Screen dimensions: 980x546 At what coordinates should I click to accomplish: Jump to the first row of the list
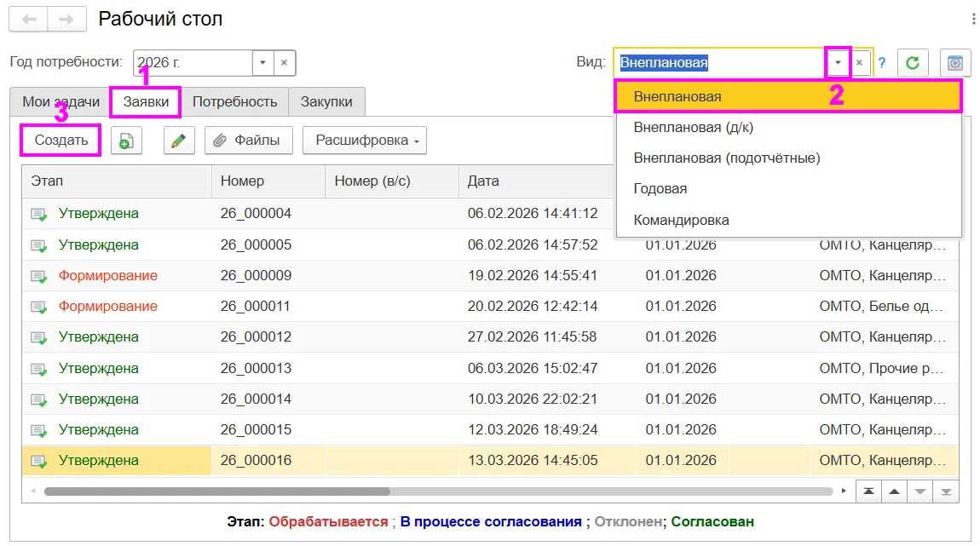coord(868,491)
